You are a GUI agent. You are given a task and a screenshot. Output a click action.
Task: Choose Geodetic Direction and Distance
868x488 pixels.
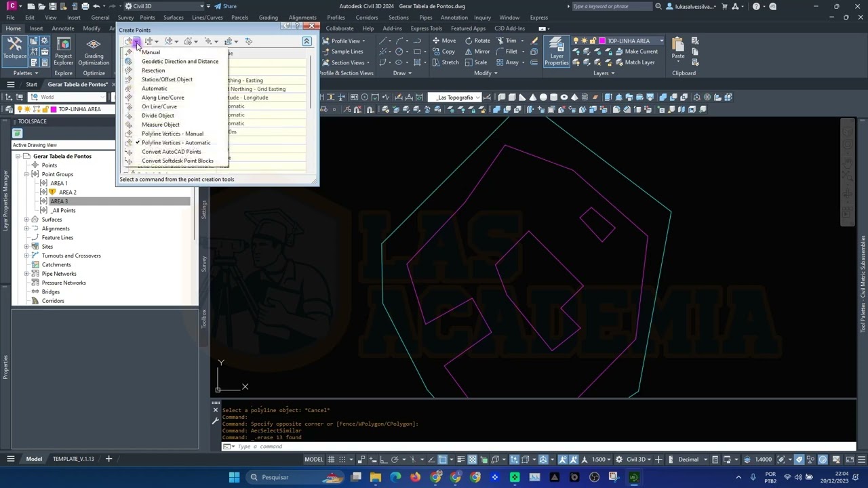click(180, 62)
